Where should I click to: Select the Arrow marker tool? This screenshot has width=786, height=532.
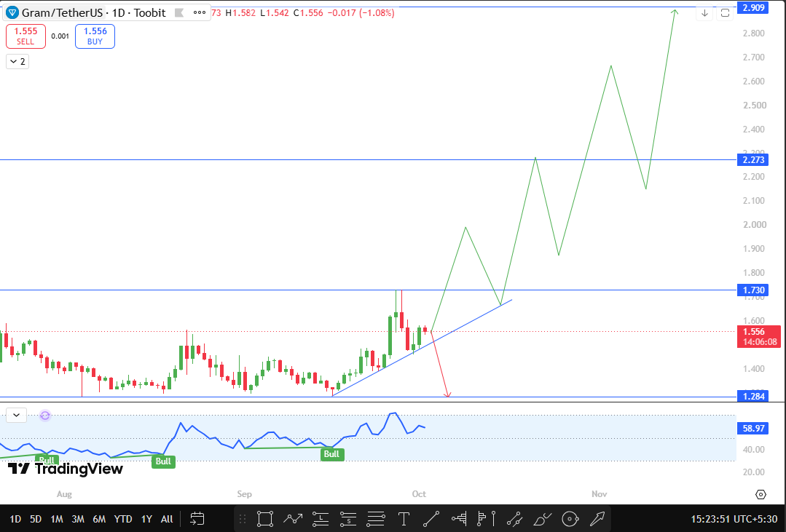pos(597,519)
